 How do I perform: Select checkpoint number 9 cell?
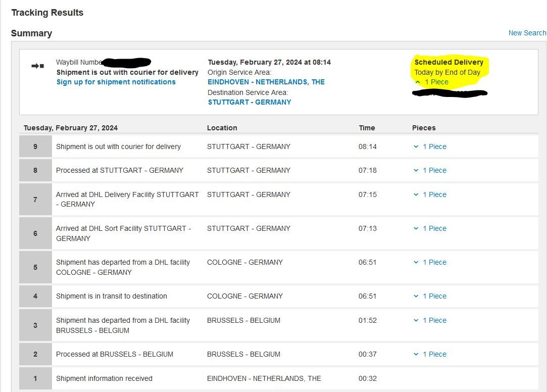35,146
